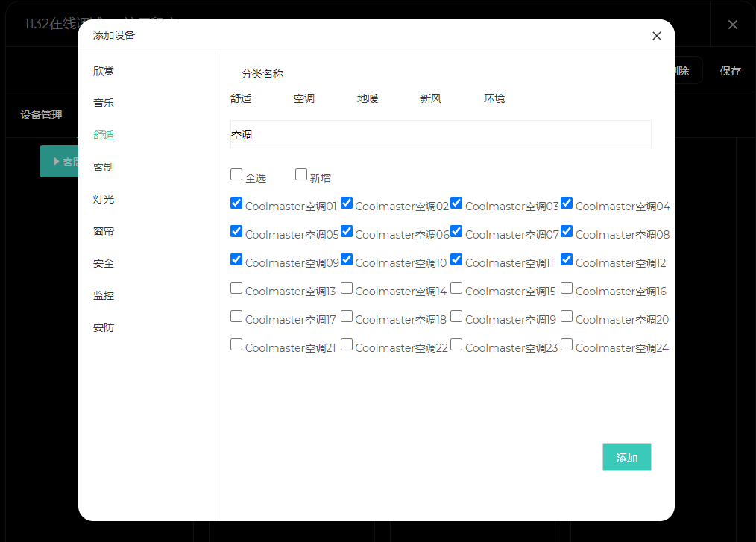Check Coolmaster空调20

click(x=567, y=316)
